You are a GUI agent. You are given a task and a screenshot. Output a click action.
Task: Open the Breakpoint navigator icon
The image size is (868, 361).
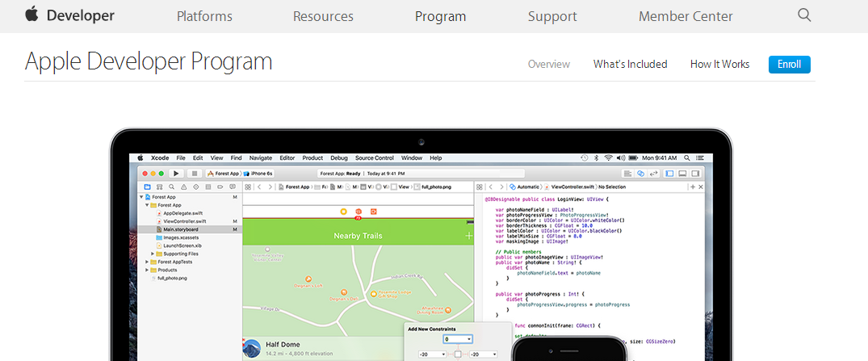[220, 187]
